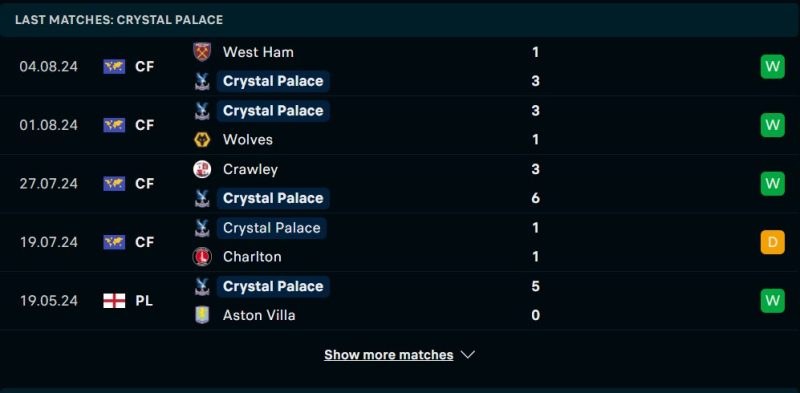Click the Crawley club crest
The width and height of the screenshot is (800, 393).
point(202,169)
